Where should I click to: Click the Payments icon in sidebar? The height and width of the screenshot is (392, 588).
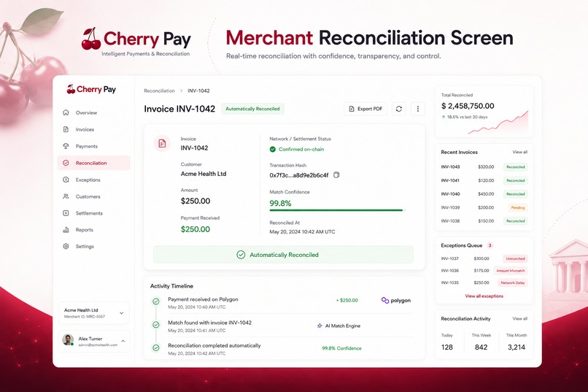tap(66, 146)
